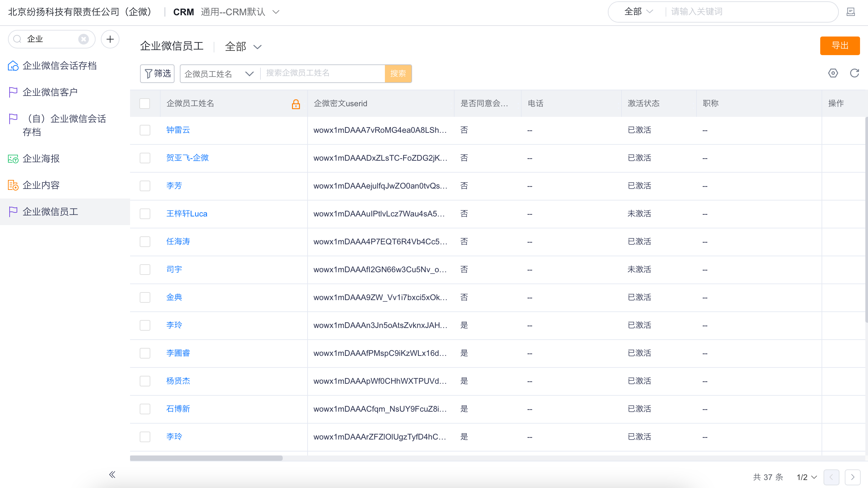The height and width of the screenshot is (488, 868).
Task: Open the 企微员工姓名 search field dropdown
Action: coord(219,73)
